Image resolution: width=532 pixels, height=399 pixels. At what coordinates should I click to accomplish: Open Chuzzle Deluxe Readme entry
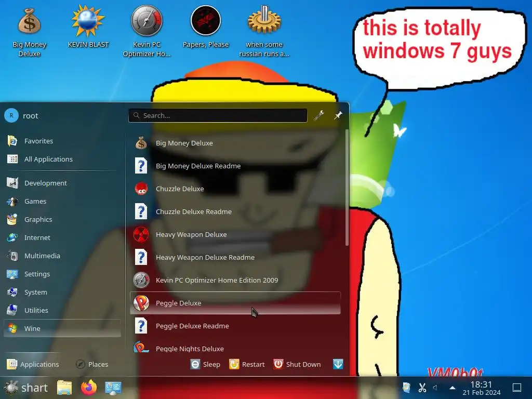(235, 212)
